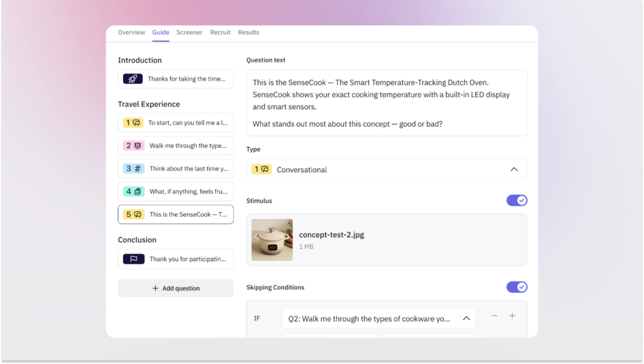Disable the Skipping Conditions switch
This screenshot has height=364, width=644.
tap(517, 287)
